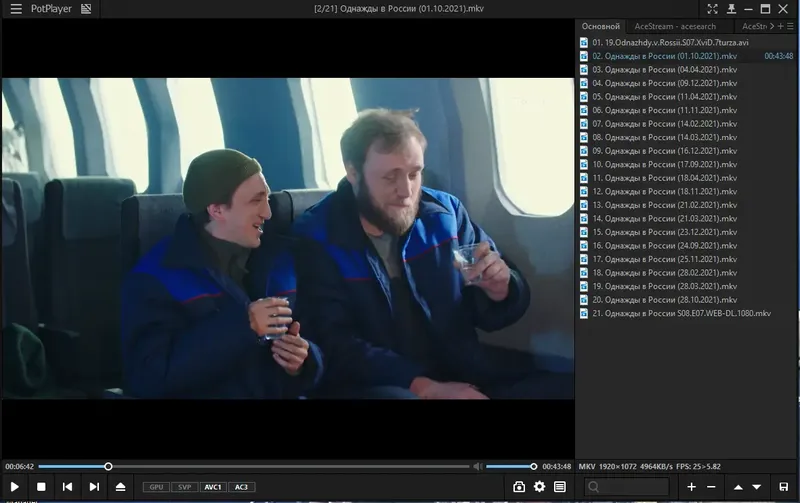Viewport: 800px width, 503px height.
Task: Click the playlist search field
Action: pos(627,487)
